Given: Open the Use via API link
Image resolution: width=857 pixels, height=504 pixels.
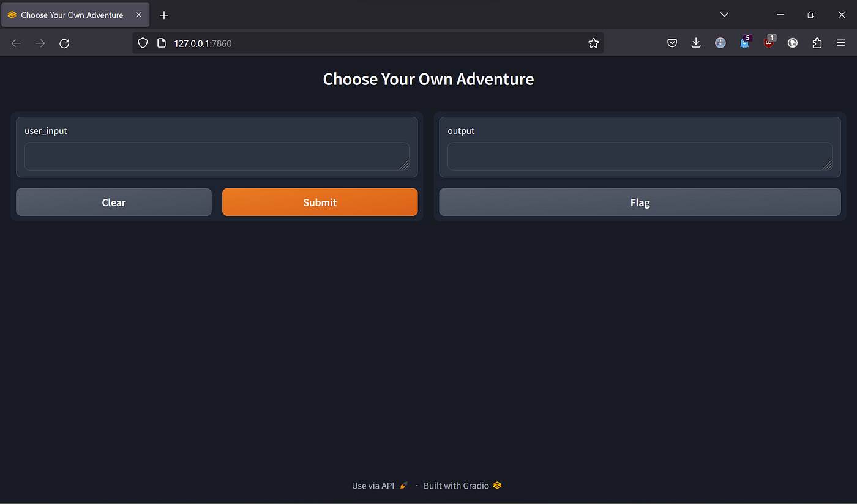Looking at the screenshot, I should [372, 485].
